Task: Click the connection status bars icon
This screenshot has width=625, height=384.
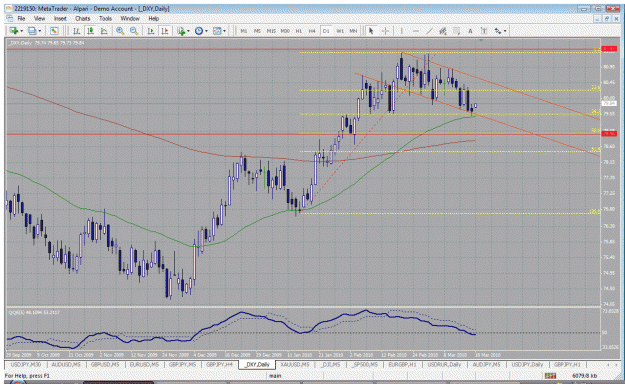Action: 550,376
